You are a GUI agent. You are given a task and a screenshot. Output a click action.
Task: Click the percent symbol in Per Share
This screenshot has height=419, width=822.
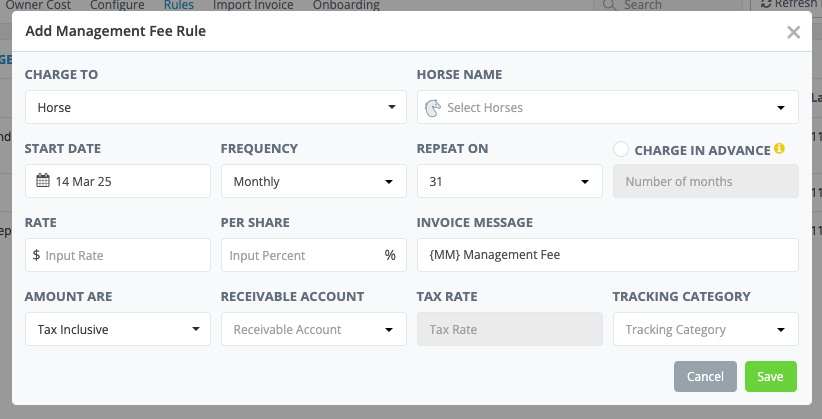click(x=390, y=255)
